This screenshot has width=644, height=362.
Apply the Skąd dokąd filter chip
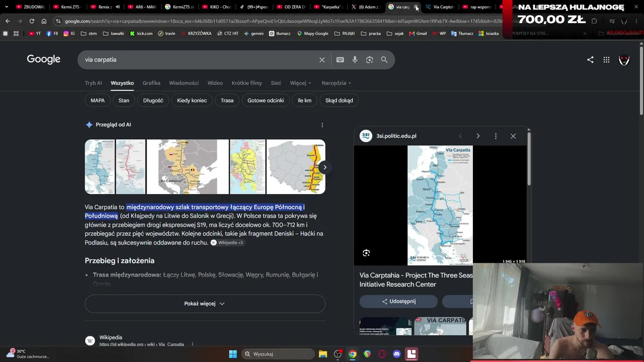[x=339, y=101]
